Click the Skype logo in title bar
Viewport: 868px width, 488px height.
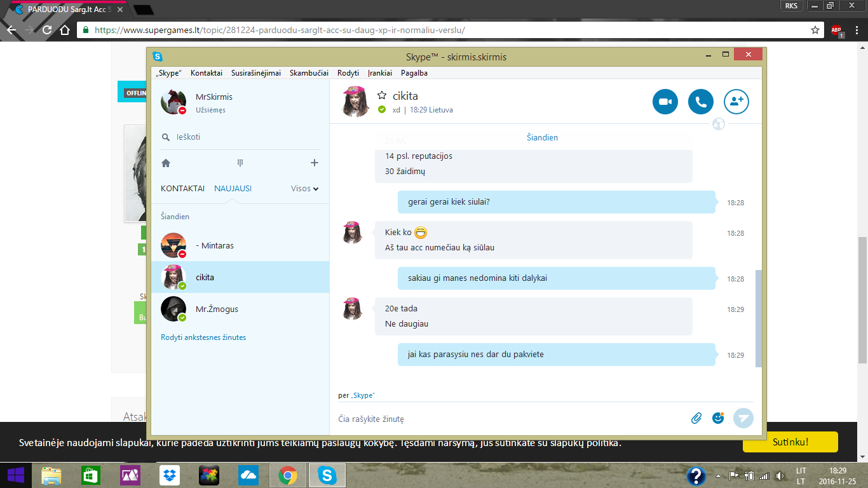tap(158, 57)
